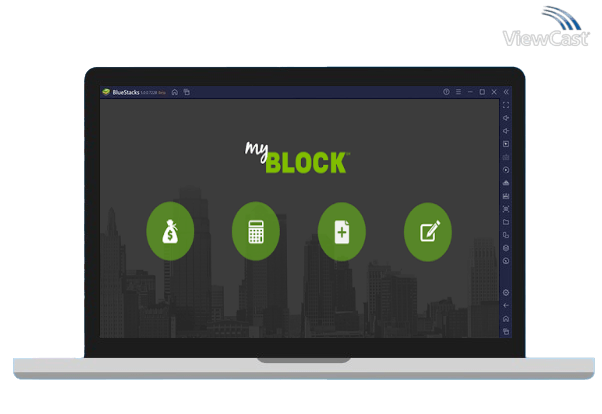Tap the green money bag circle icon
The image size is (602, 414).
point(170,231)
